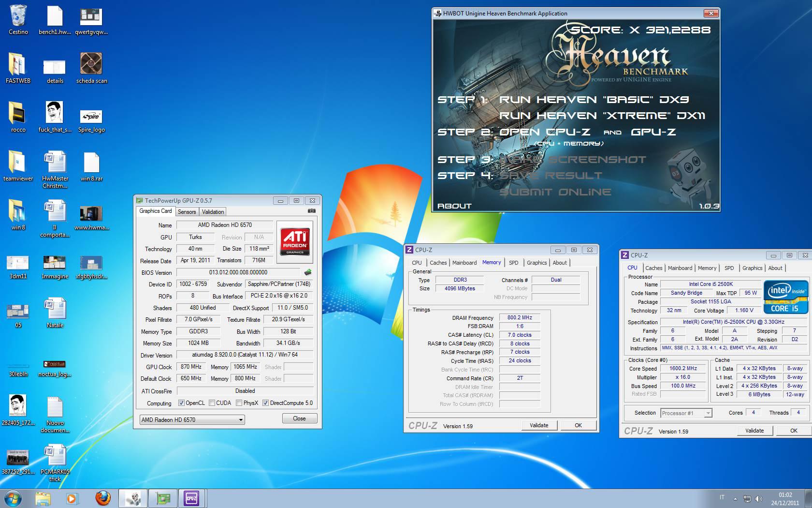Viewport: 812px width, 508px height.
Task: Click GPU-Z screenshot camera icon
Action: coord(312,211)
